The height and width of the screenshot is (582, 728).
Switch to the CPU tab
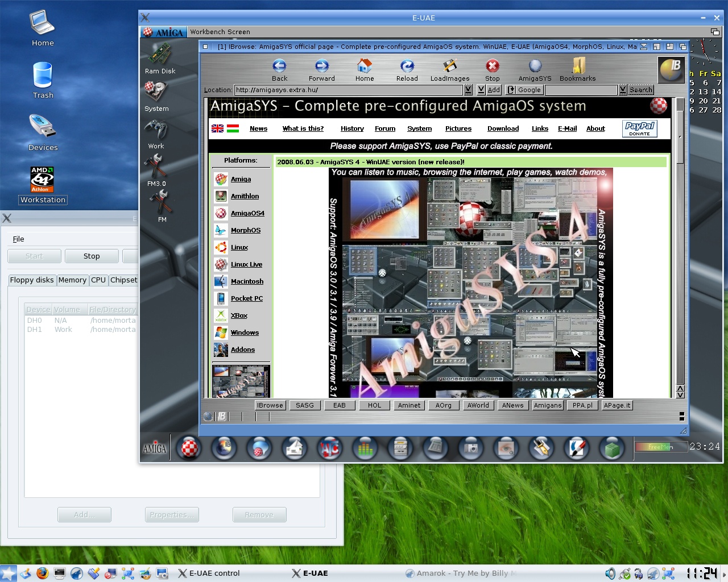coord(98,280)
